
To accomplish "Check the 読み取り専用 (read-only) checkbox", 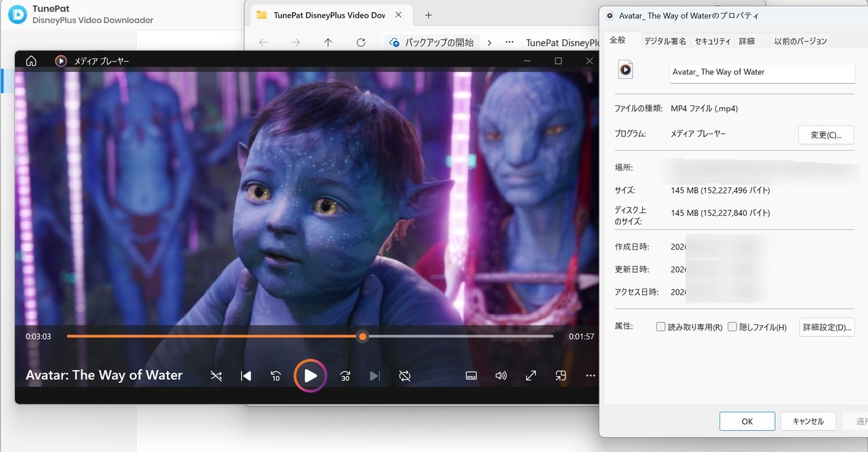I will (660, 327).
